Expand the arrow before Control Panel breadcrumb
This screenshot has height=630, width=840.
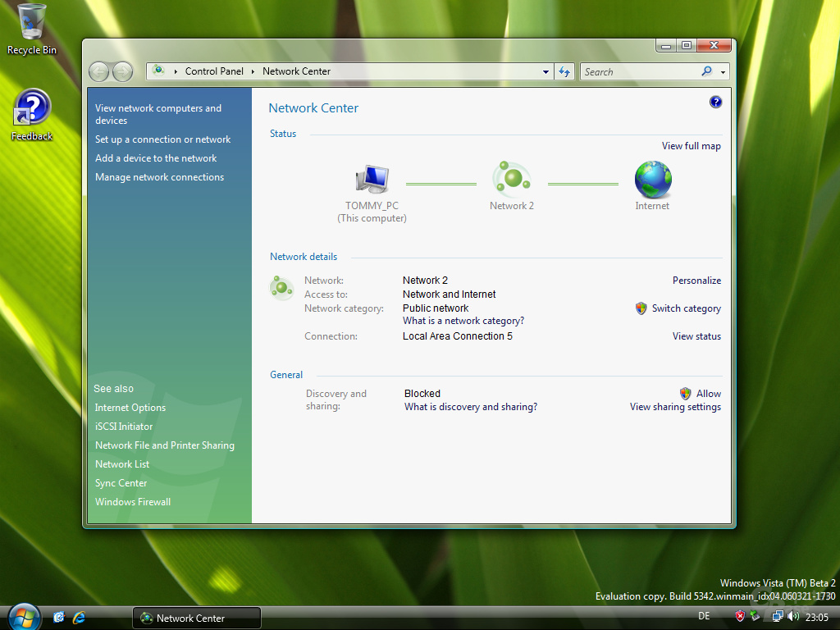[176, 71]
